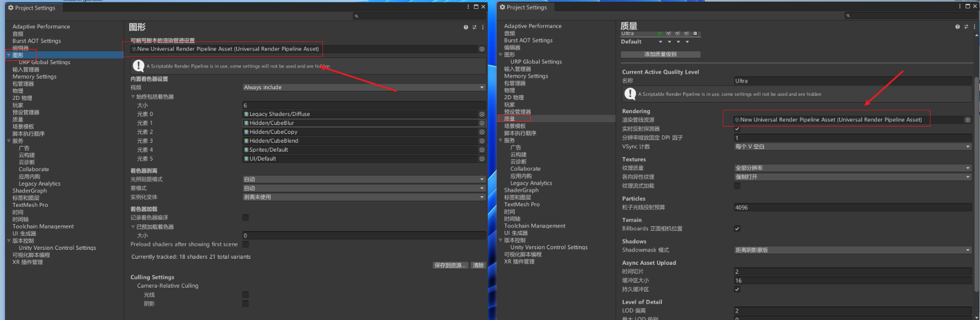Open 实例化变体 dropdown

pos(364,197)
